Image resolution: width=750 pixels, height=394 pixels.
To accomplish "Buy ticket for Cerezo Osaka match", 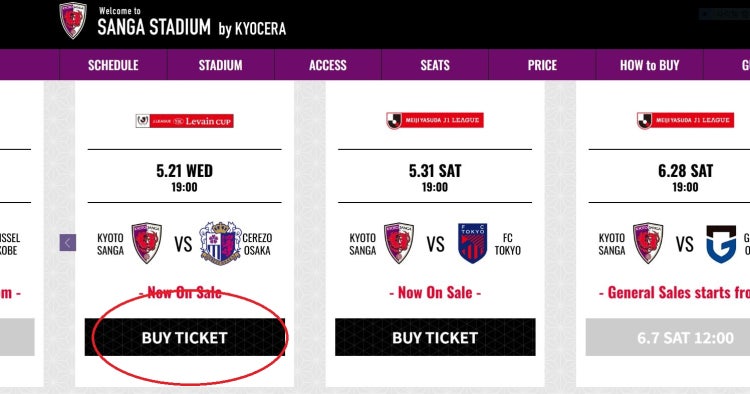I will (185, 338).
